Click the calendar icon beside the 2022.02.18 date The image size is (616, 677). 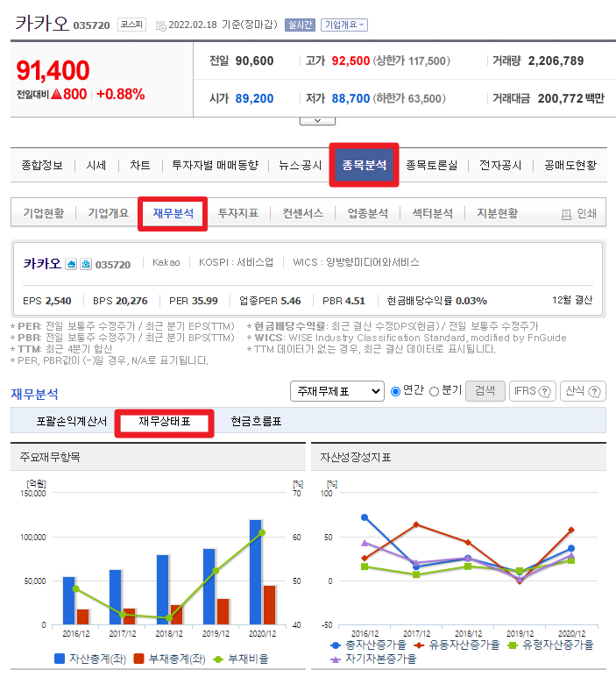(x=160, y=26)
